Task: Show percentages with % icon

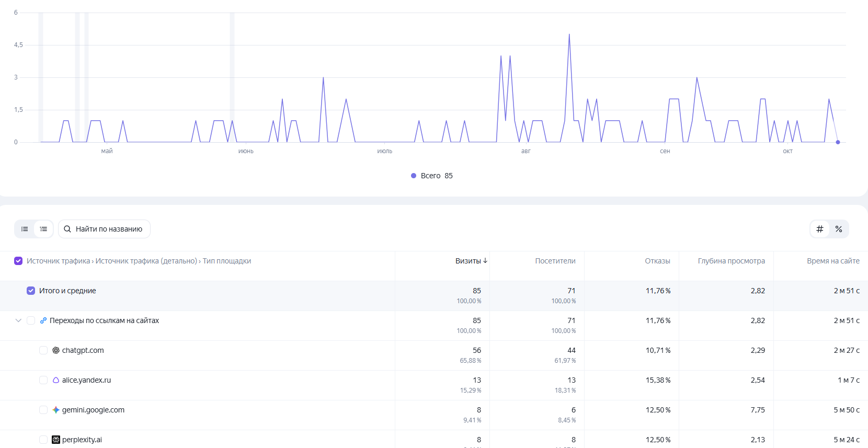Action: (x=839, y=229)
